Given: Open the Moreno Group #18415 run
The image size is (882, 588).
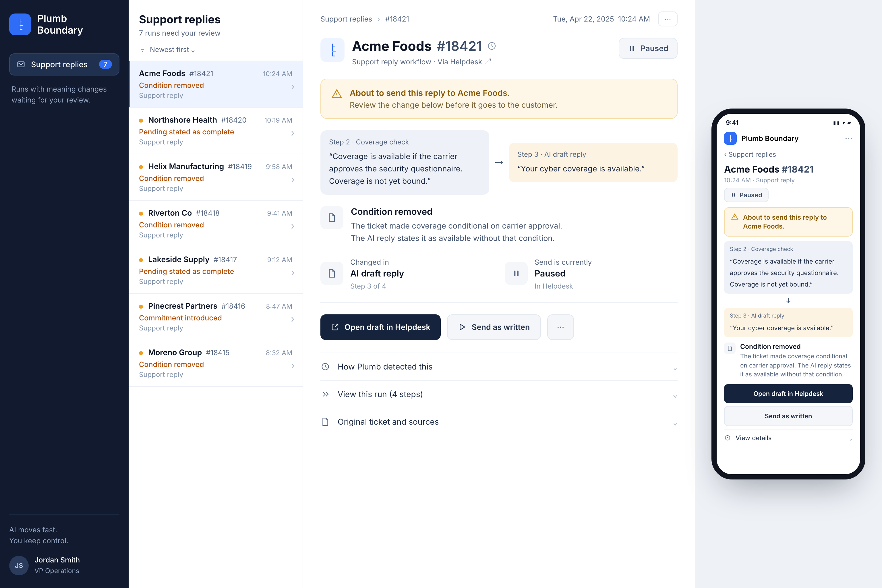Looking at the screenshot, I should pos(216,363).
